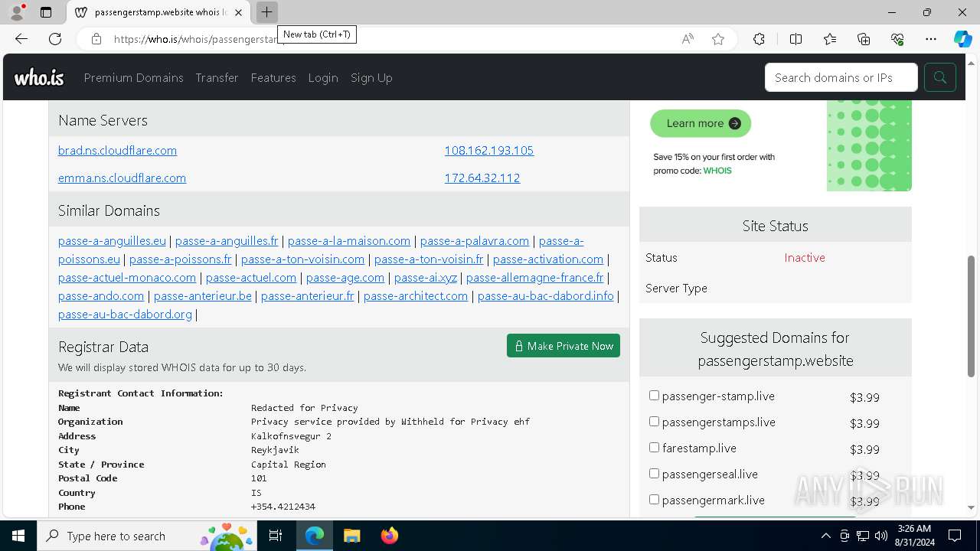Viewport: 980px width, 551px height.
Task: Open the Collections icon
Action: [x=864, y=39]
